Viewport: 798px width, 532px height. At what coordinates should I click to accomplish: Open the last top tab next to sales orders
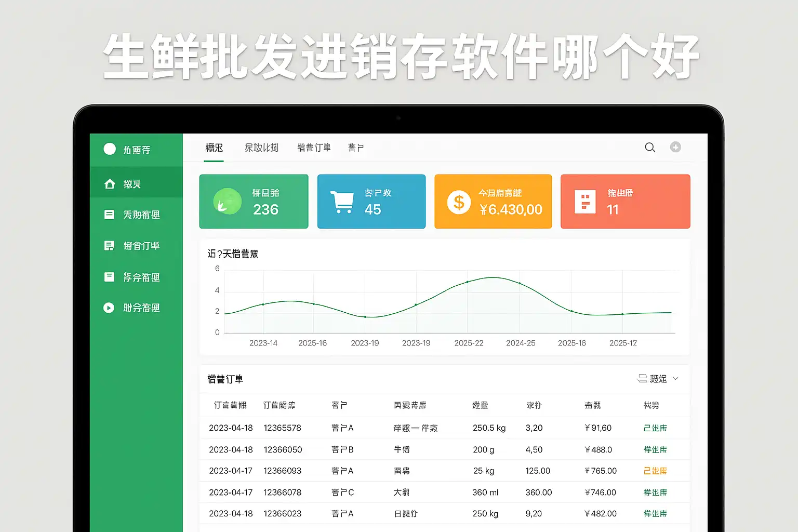pos(356,148)
